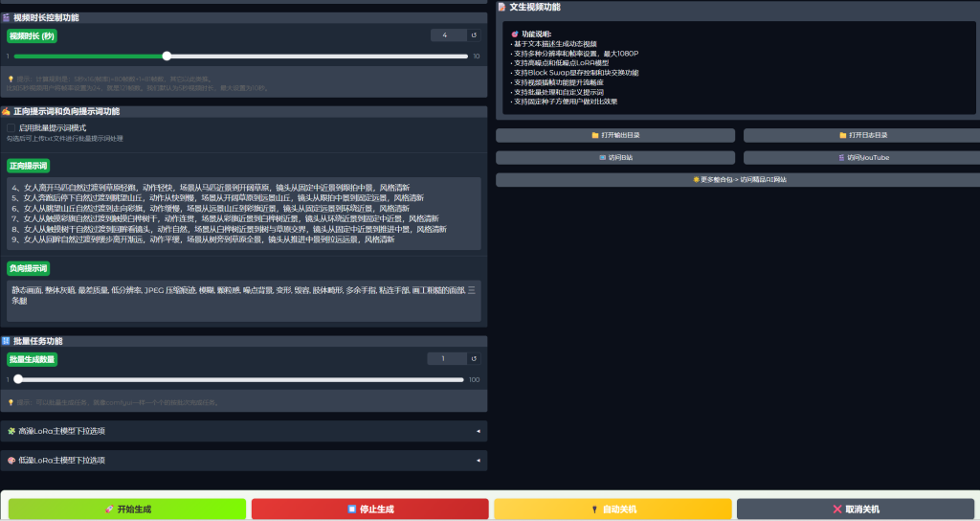Image resolution: width=980 pixels, height=521 pixels.
Task: Click the 取消关机 cancel shutdown button
Action: 856,510
